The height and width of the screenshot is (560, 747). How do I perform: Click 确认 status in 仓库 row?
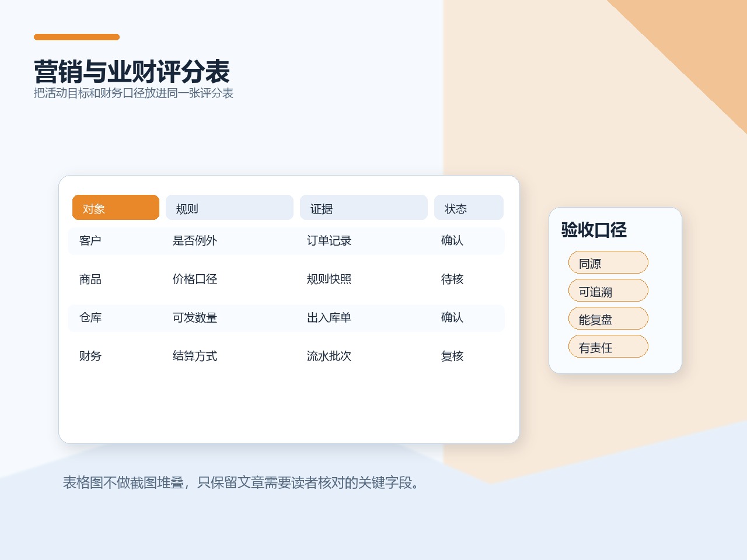452,317
